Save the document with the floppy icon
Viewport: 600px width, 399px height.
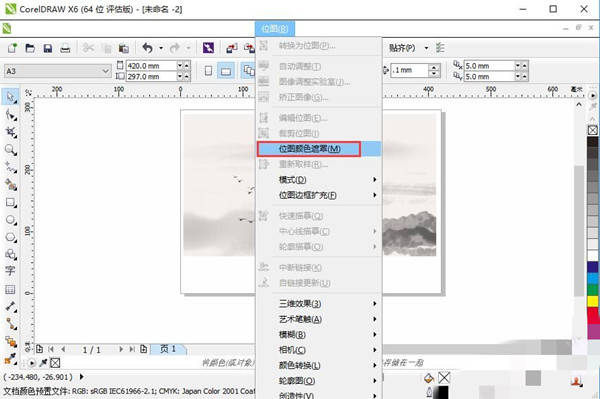[x=48, y=48]
